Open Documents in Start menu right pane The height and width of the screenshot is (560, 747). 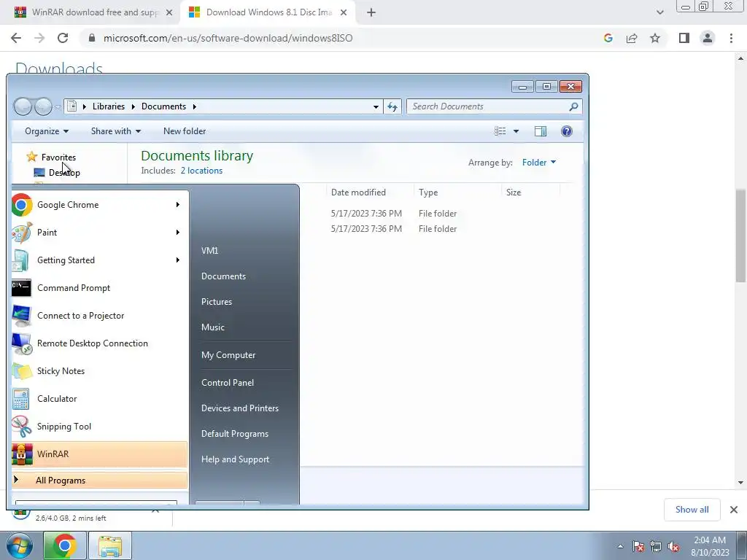pos(223,276)
